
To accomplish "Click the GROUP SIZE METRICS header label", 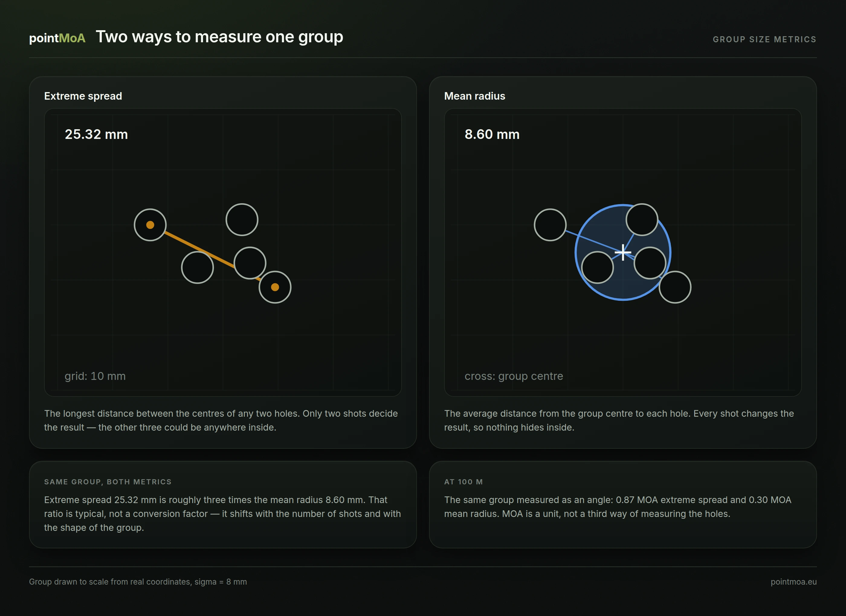I will click(x=764, y=40).
